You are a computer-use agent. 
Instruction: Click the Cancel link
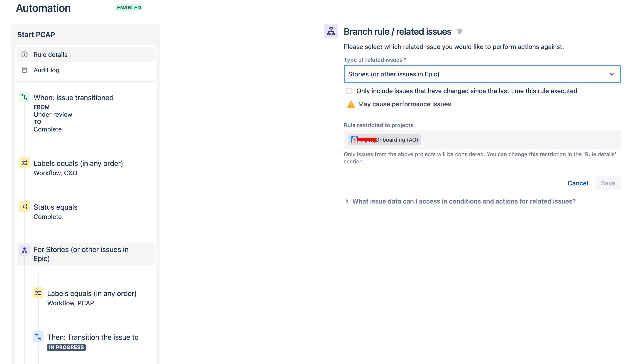coord(578,183)
